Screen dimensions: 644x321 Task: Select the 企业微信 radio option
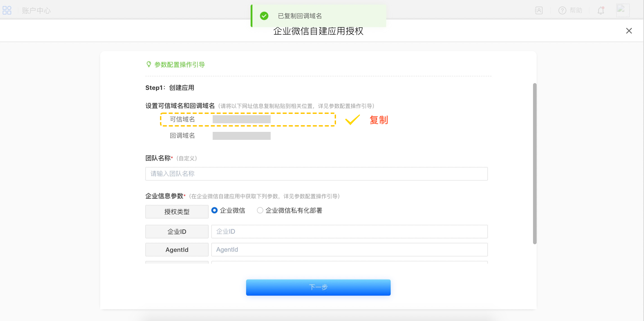pyautogui.click(x=215, y=210)
